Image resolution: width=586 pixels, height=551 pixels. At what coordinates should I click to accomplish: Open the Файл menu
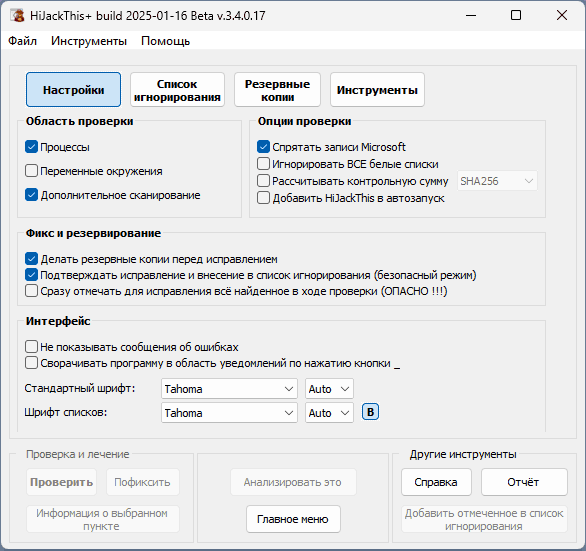pos(22,41)
